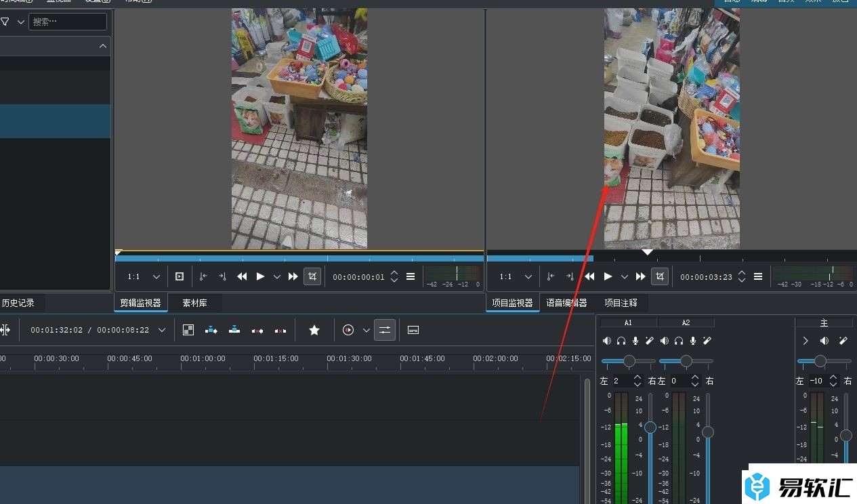
Task: Collapse the bin header chevron
Action: tap(103, 46)
